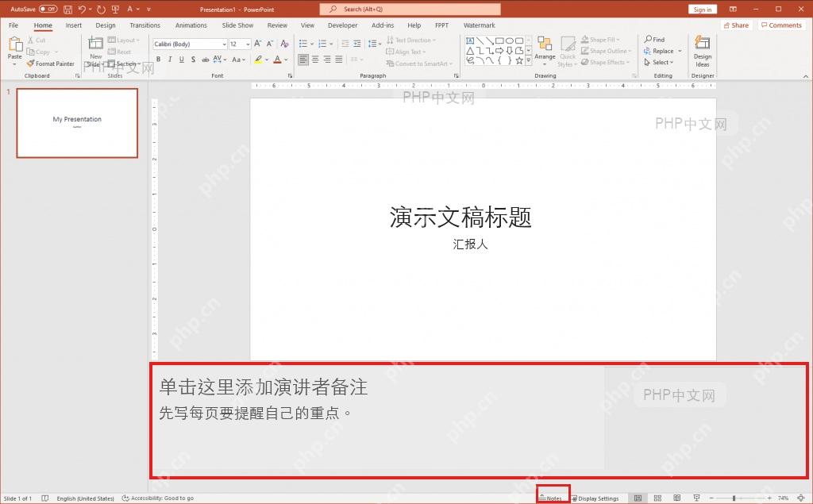Image resolution: width=813 pixels, height=504 pixels.
Task: Expand the Section dropdown
Action: pos(125,63)
